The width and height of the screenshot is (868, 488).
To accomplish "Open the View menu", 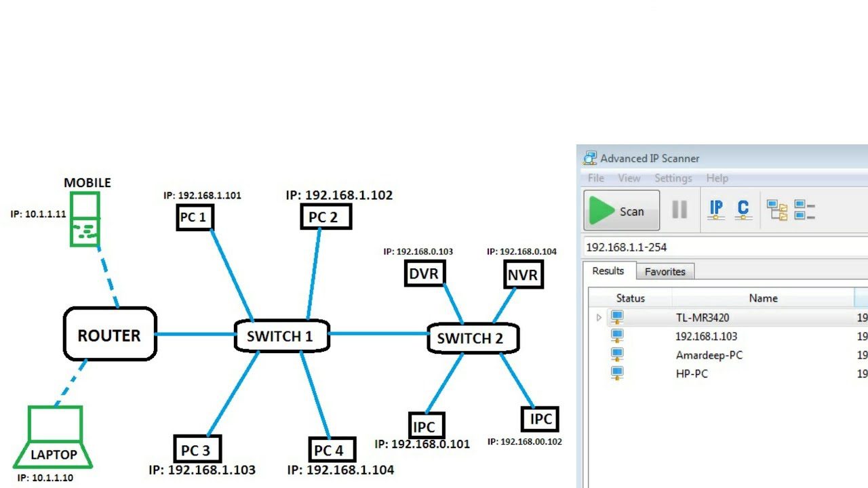I will coord(629,178).
